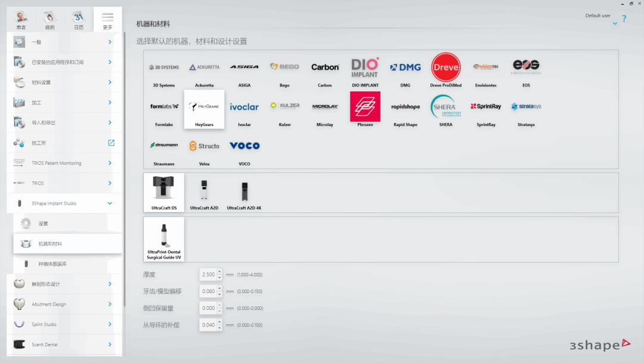
Task: Open 设置 under 3Shape Implant Studio
Action: [43, 224]
